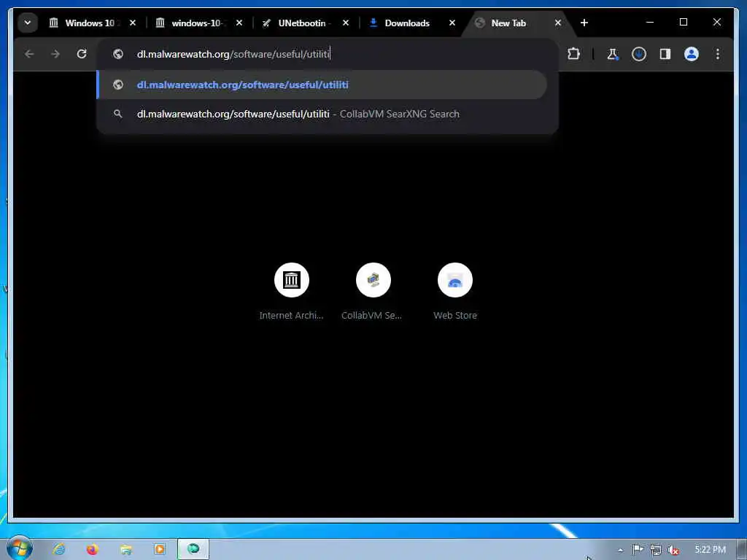Open the Extensions puzzle icon
This screenshot has width=747, height=560.
(x=573, y=54)
